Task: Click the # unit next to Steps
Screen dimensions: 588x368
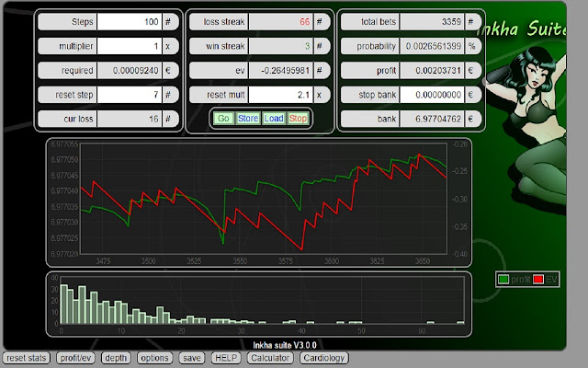Action: tap(167, 22)
